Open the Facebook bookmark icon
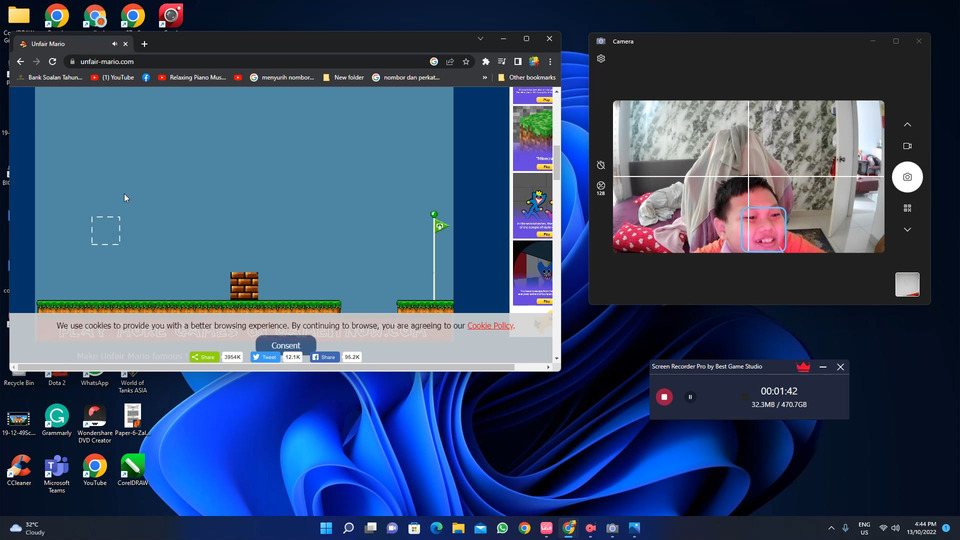 tap(146, 78)
